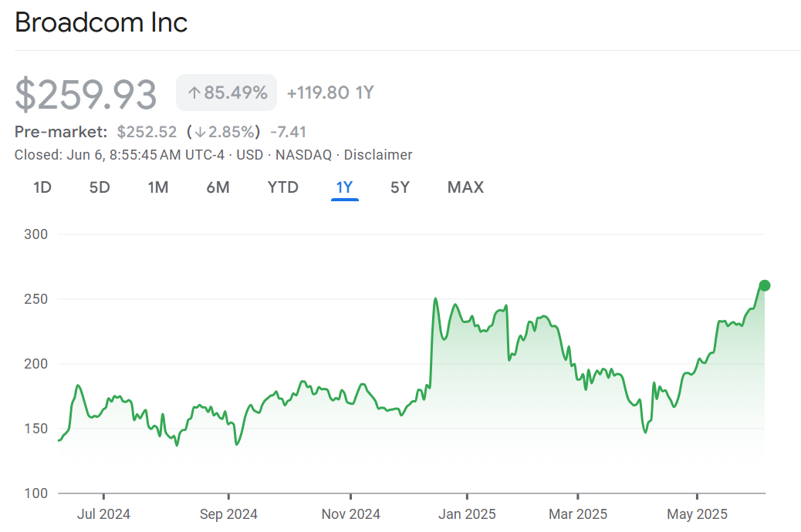
Task: Click the $259.93 stock price
Action: click(x=86, y=95)
